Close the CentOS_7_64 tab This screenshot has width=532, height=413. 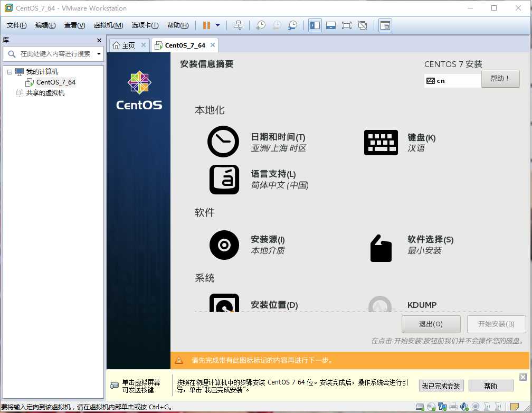click(213, 45)
